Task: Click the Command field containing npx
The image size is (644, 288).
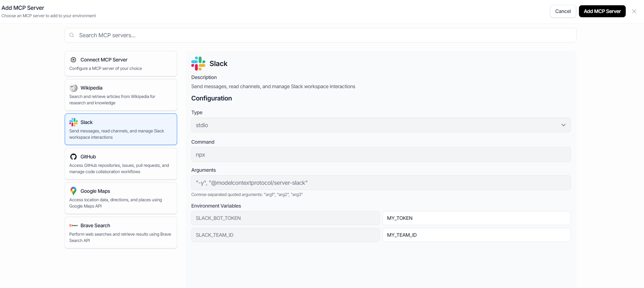Action: pos(381,155)
